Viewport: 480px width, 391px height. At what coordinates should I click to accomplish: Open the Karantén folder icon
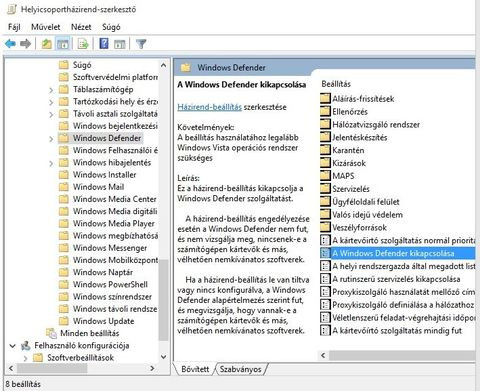(325, 150)
